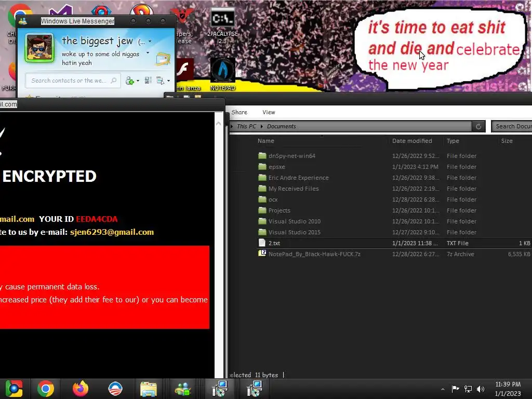Select the red Flash desktop icon

tap(185, 69)
